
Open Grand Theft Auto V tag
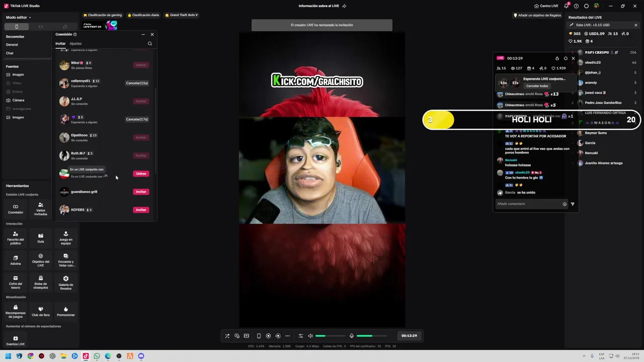click(181, 15)
